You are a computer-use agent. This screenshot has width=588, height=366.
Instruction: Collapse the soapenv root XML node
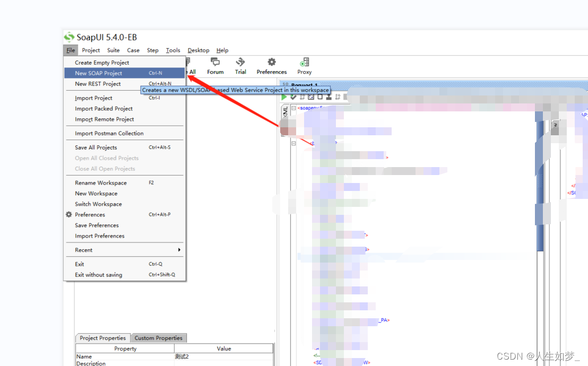point(293,108)
